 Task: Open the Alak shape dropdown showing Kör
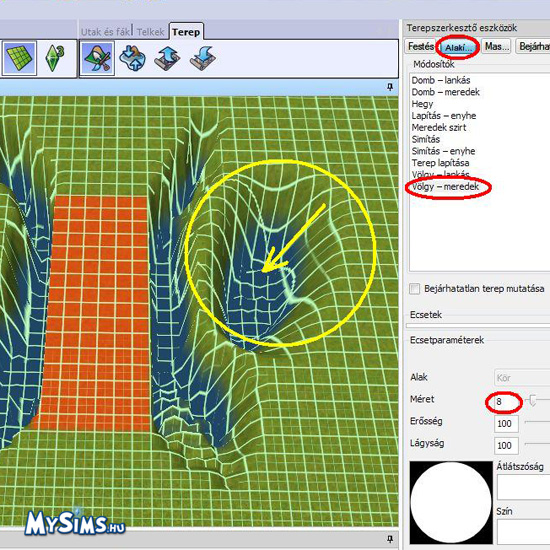click(522, 378)
